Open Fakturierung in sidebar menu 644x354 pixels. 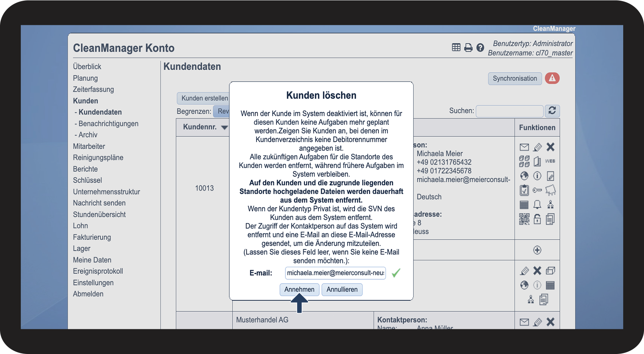(x=92, y=237)
